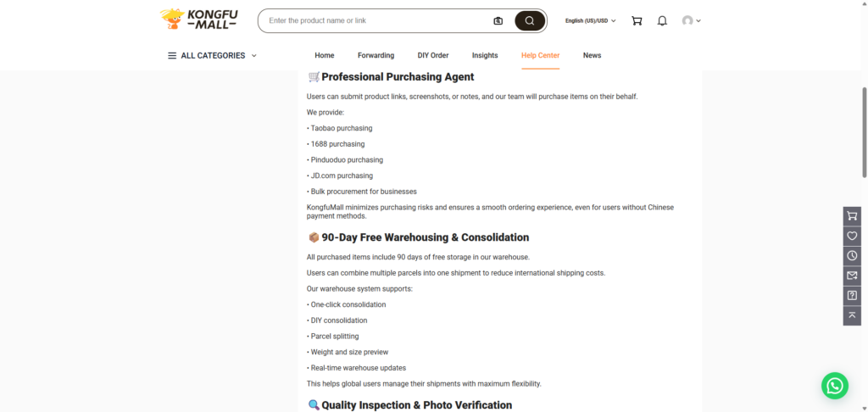Open the shopping cart in header
Screen dimensions: 868x412
click(637, 20)
